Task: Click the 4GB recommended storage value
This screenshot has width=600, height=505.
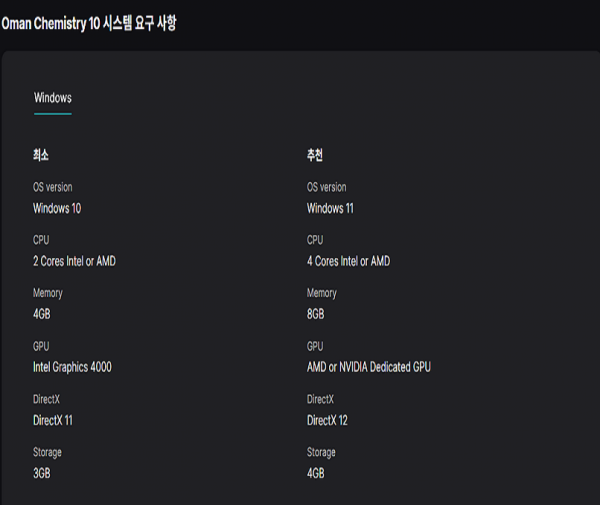Action: (317, 473)
